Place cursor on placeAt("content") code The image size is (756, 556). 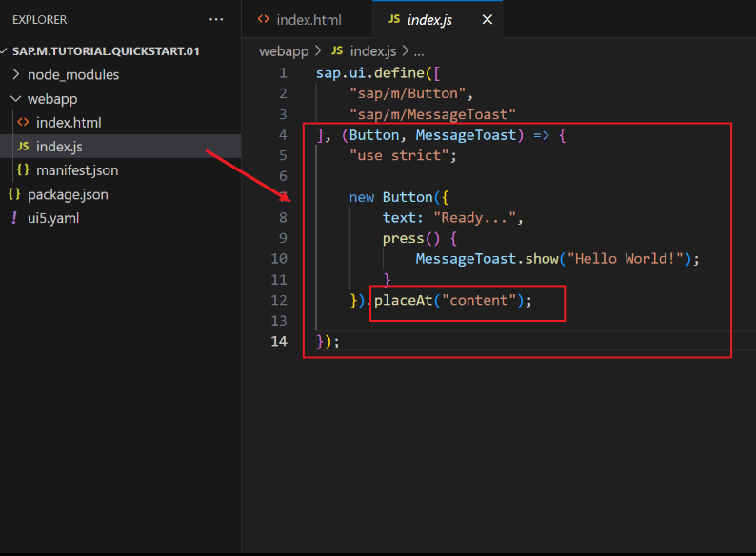pos(448,301)
